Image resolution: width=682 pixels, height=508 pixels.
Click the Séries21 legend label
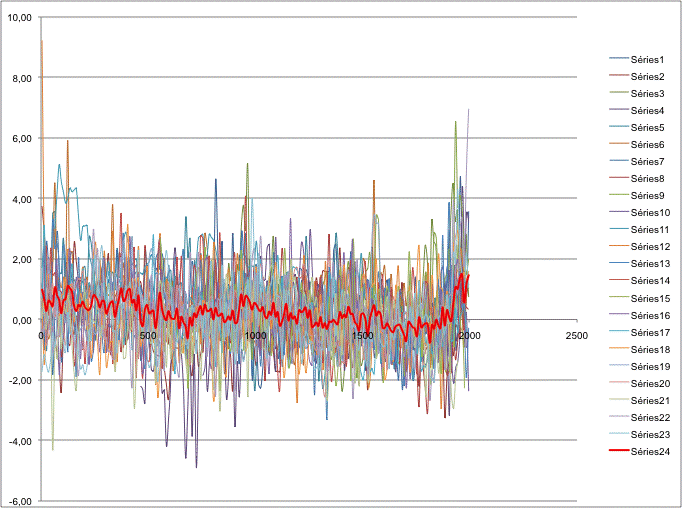650,400
